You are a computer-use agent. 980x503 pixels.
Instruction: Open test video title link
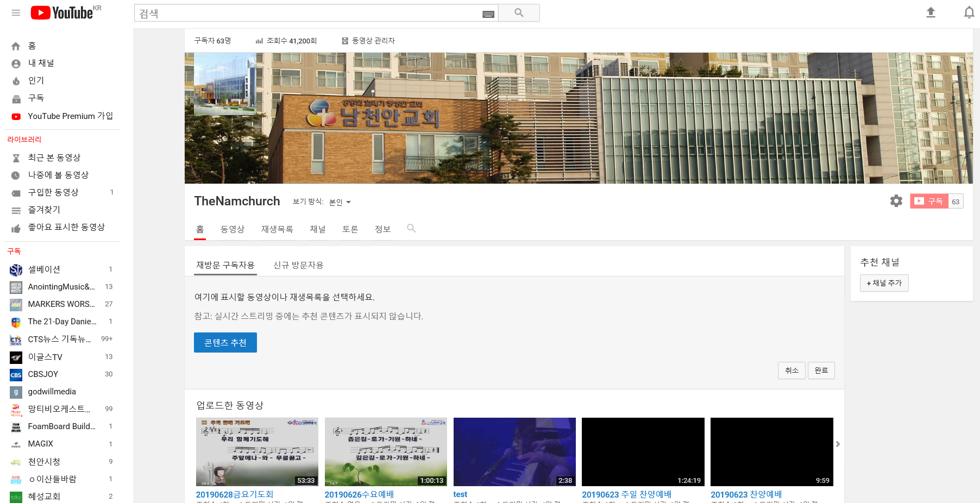460,494
